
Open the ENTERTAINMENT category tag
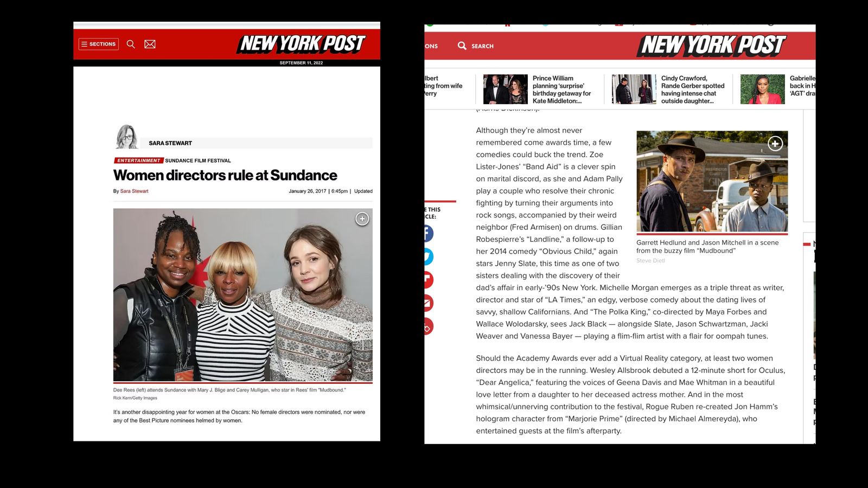tap(138, 160)
